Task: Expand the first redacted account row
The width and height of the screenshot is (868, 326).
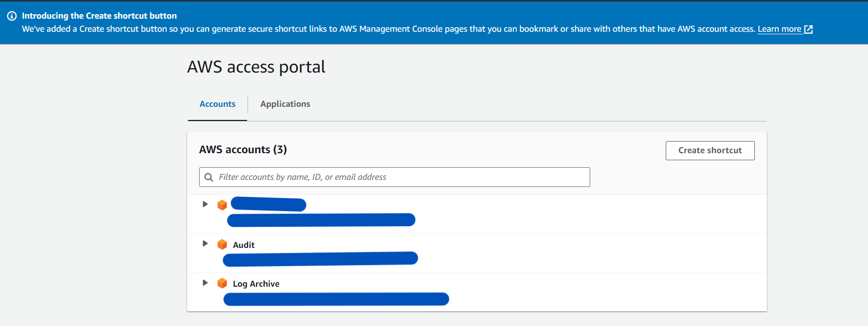Action: point(205,204)
